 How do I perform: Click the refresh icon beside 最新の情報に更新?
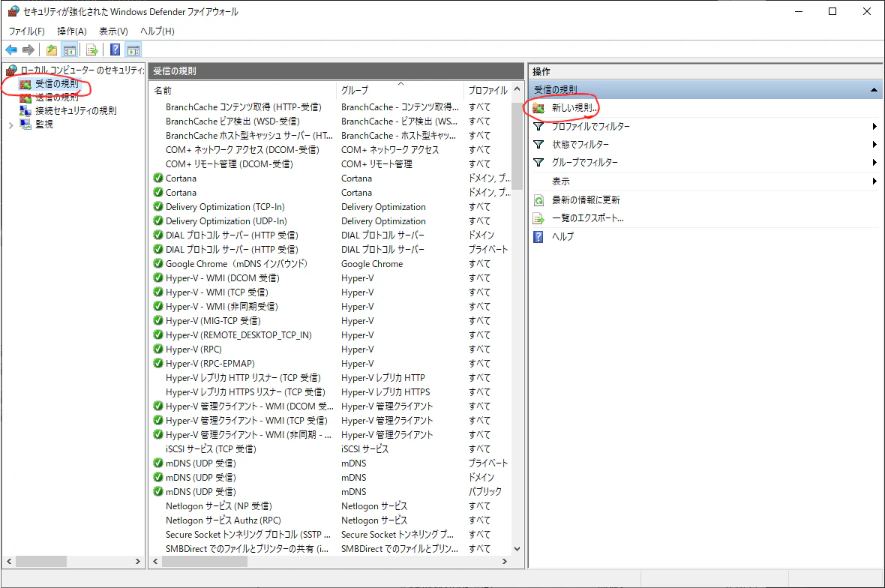(539, 200)
